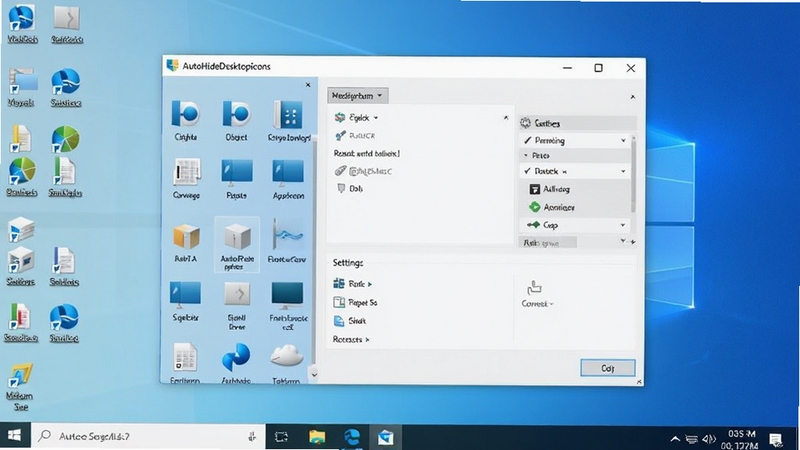Open Microsoft Edge from the taskbar

[x=352, y=437]
